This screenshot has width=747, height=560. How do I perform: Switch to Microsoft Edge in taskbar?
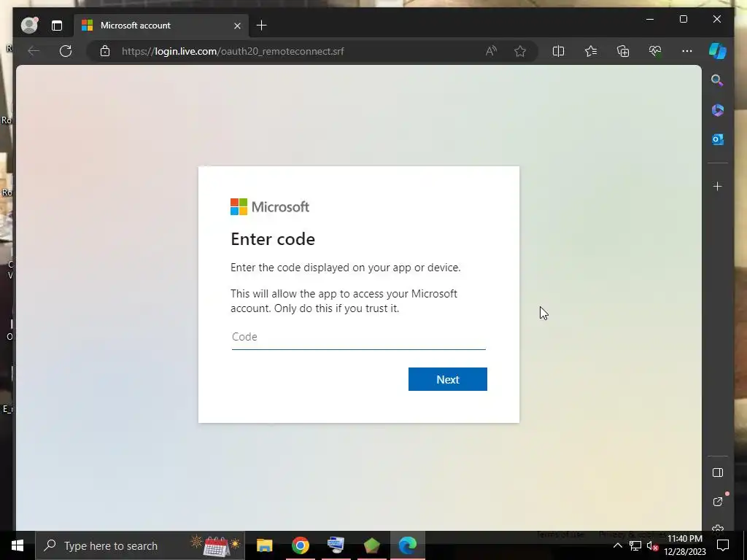407,545
